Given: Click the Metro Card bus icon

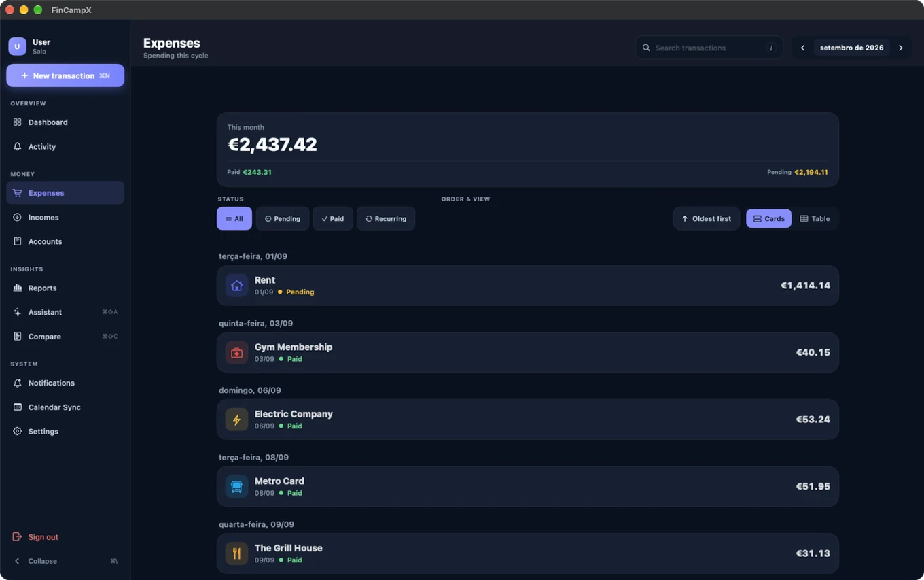Looking at the screenshot, I should 236,487.
